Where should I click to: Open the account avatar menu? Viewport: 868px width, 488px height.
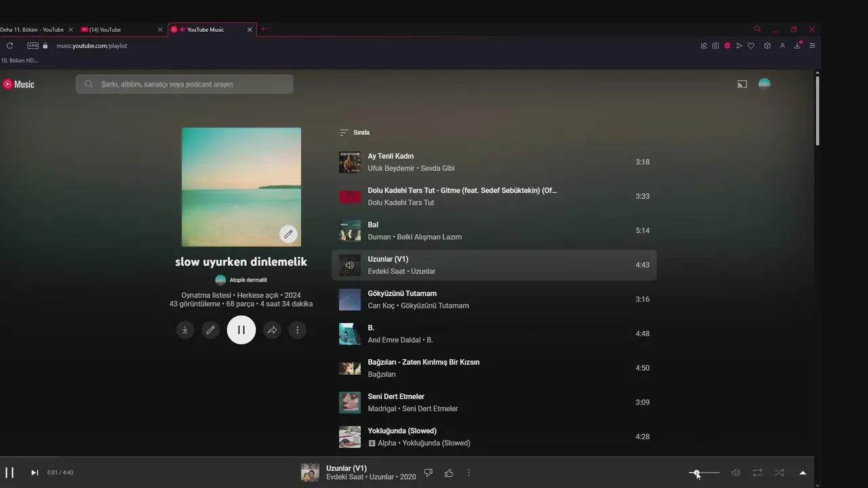pyautogui.click(x=764, y=84)
